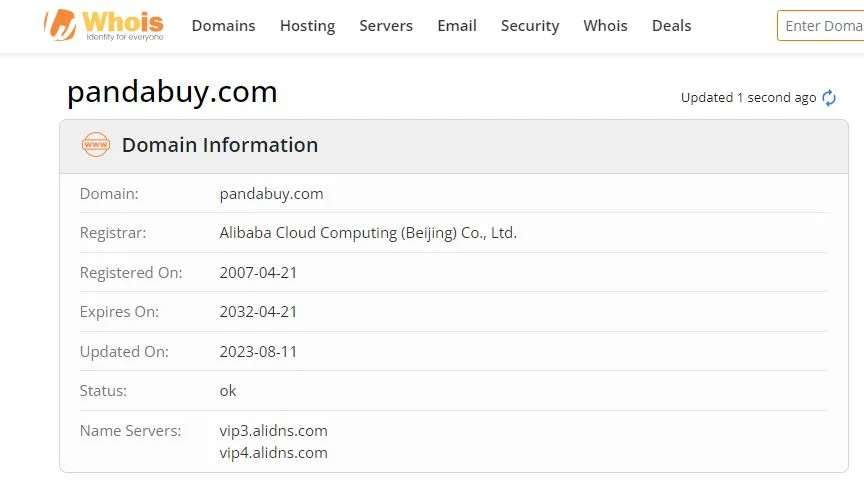The width and height of the screenshot is (864, 488).
Task: Open the Security menu
Action: (x=530, y=26)
